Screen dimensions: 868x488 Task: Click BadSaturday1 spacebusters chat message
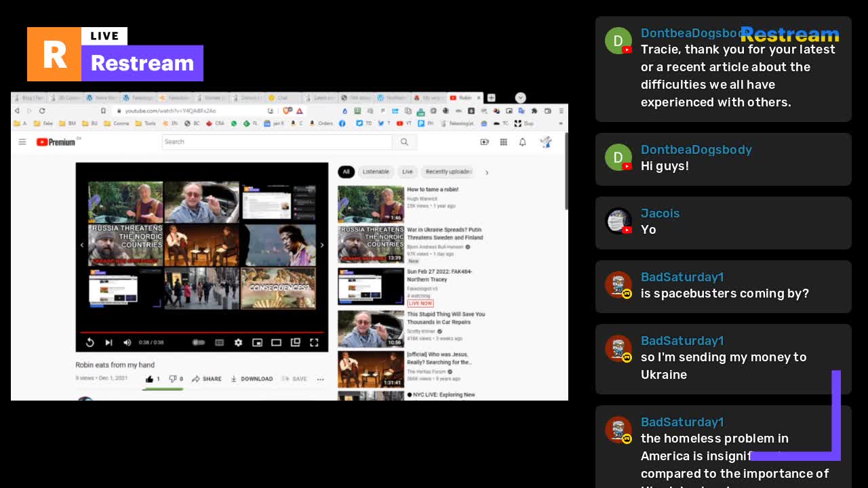click(x=724, y=293)
